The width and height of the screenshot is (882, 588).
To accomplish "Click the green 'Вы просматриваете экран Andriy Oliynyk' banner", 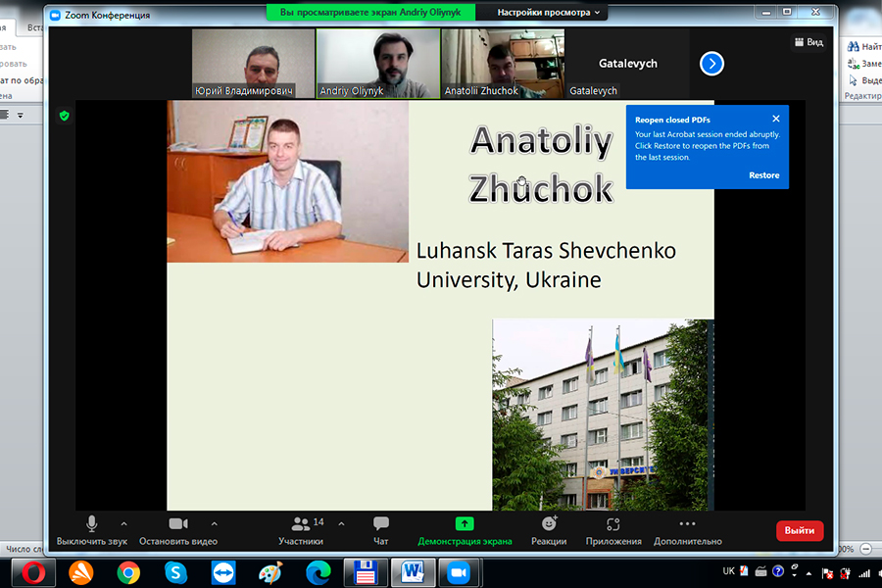I will [370, 12].
